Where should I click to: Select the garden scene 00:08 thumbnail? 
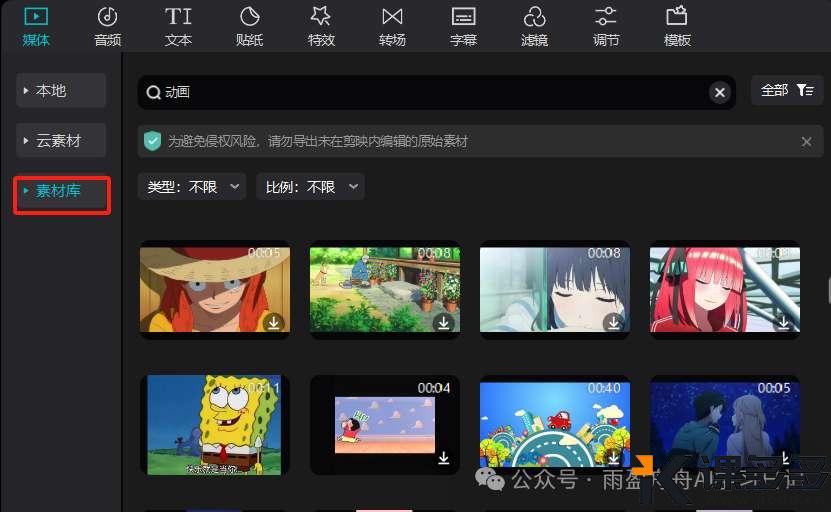[385, 289]
